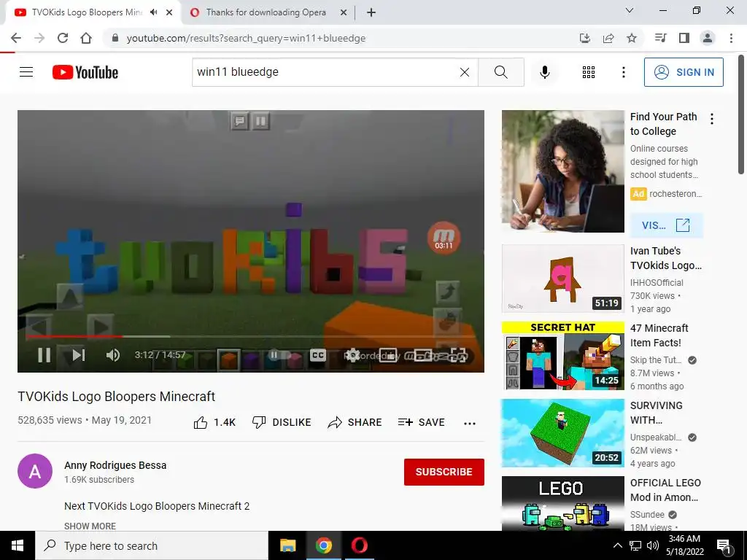
Task: Close the Thanks for downloading Opera tab
Action: click(344, 13)
